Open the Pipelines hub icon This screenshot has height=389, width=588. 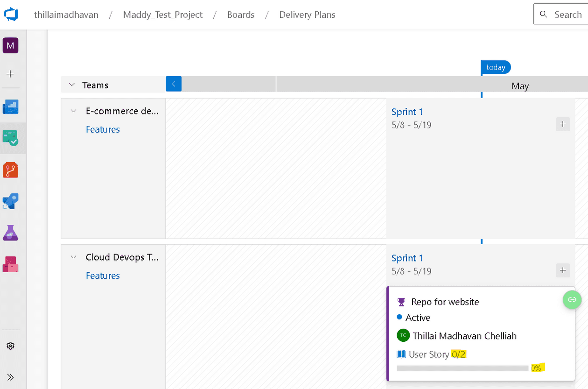[10, 201]
